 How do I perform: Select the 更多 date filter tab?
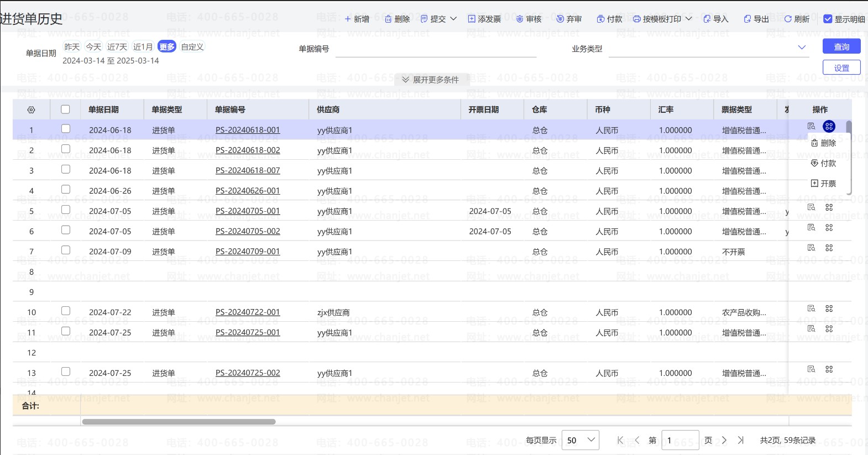tap(167, 47)
